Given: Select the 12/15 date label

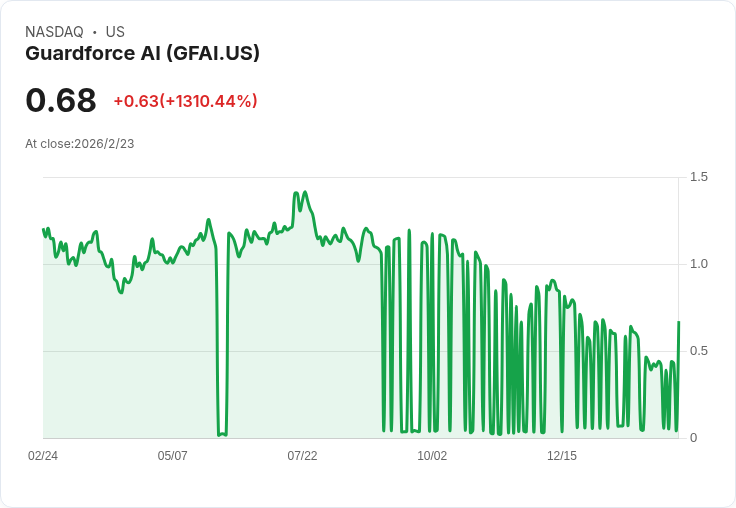Looking at the screenshot, I should point(562,456).
